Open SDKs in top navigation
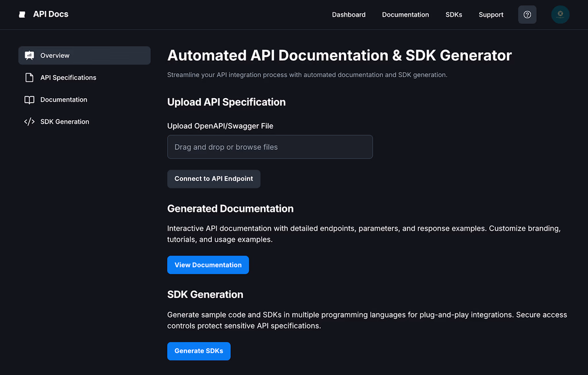 tap(454, 14)
